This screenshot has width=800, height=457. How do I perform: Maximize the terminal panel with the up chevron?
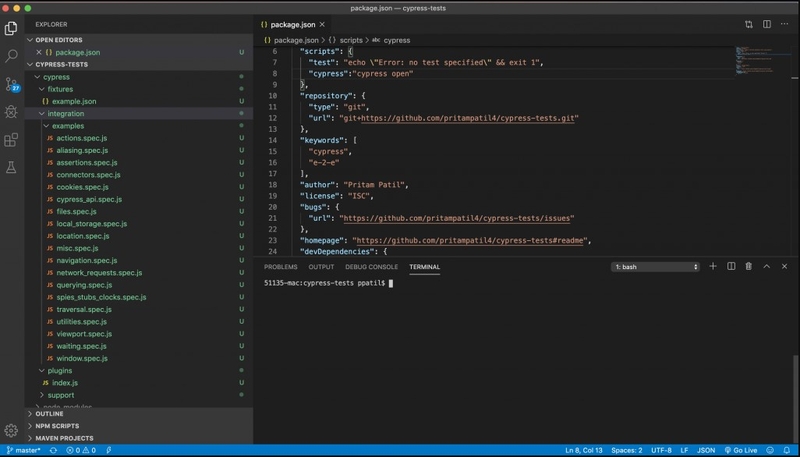(x=766, y=266)
